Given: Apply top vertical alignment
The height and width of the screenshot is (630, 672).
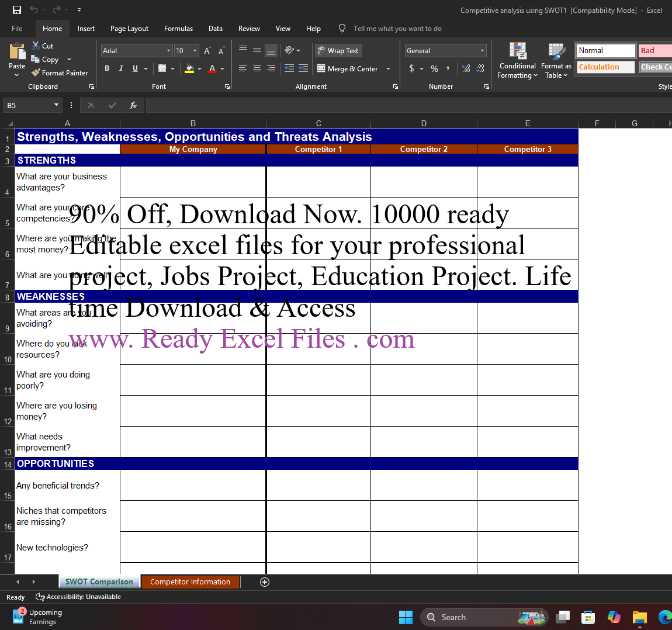Looking at the screenshot, I should click(x=243, y=49).
